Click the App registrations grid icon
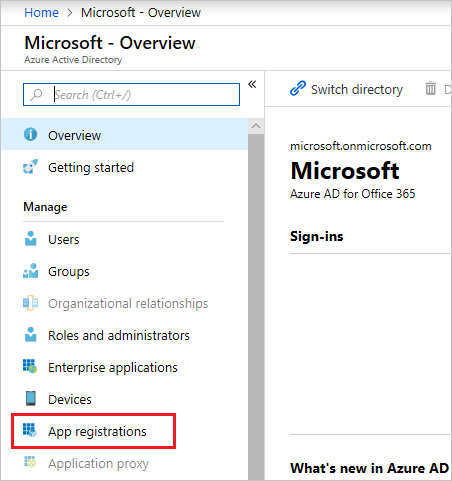 click(x=30, y=430)
